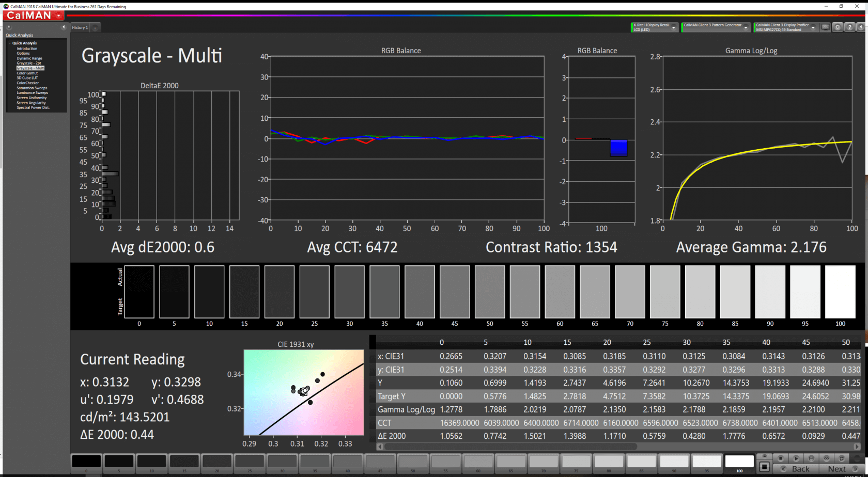The width and height of the screenshot is (868, 477).
Task: Select Color Gamut in the workflow list
Action: (x=27, y=73)
